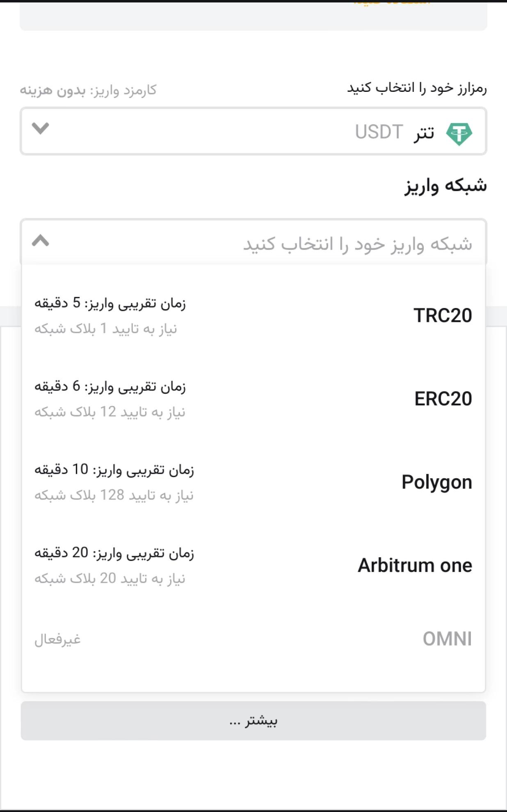The height and width of the screenshot is (812, 507).
Task: Click the deposit network selection placeholder field
Action: point(253,243)
